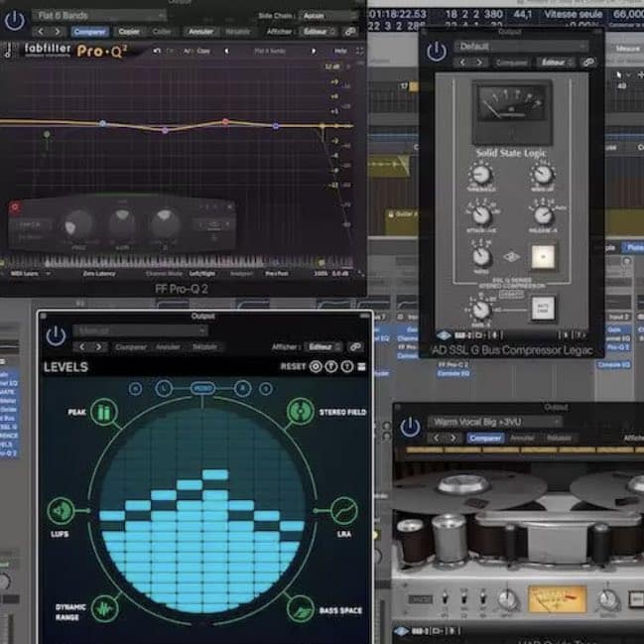Go to previous preset in SSL compressor header

pyautogui.click(x=462, y=63)
